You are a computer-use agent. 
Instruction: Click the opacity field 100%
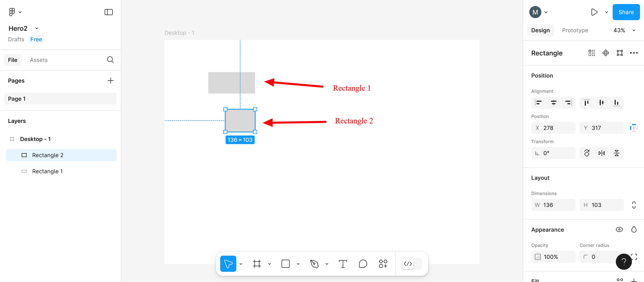(x=553, y=257)
